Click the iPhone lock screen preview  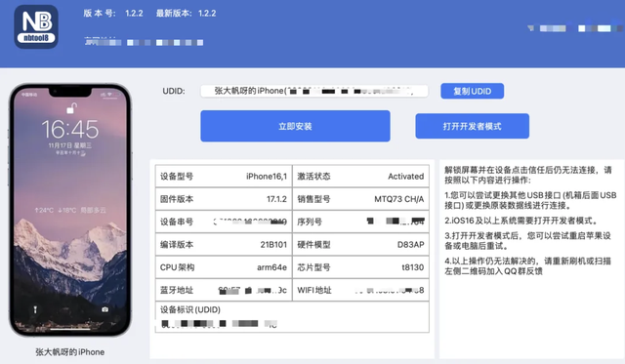point(70,210)
